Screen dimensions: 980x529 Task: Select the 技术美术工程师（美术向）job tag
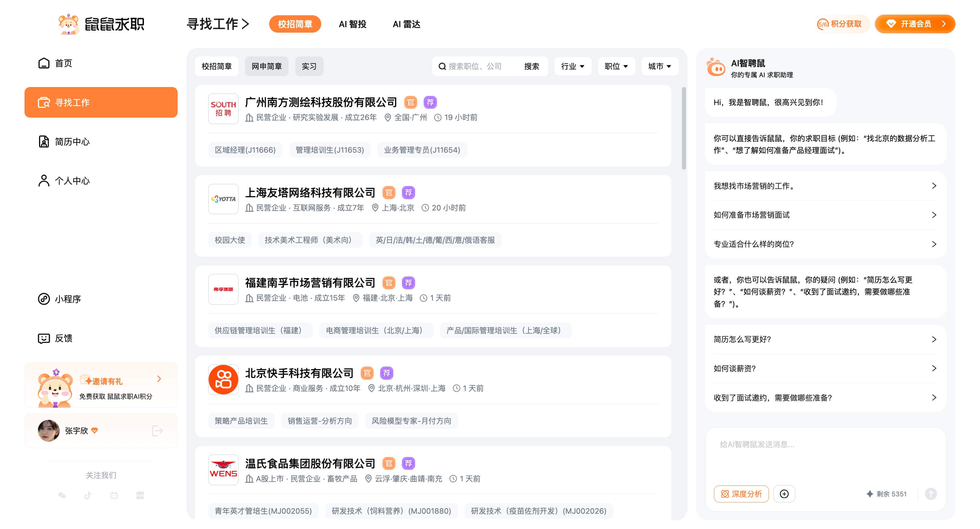pyautogui.click(x=310, y=240)
